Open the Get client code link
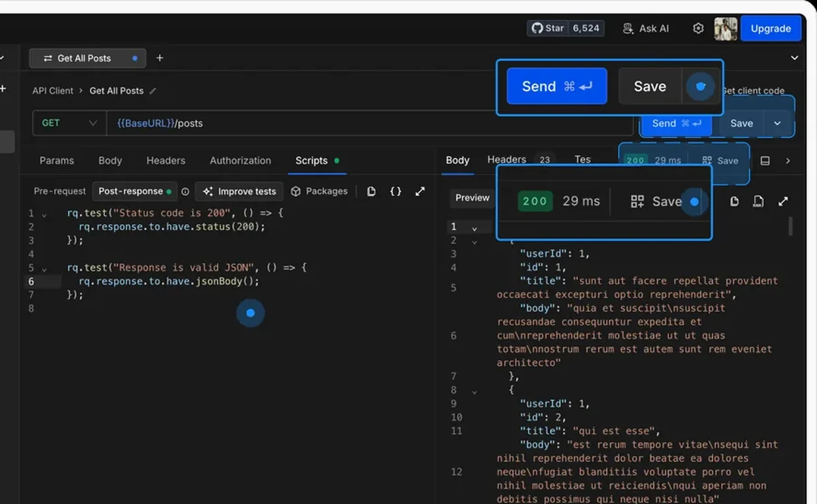The image size is (817, 504). click(754, 90)
